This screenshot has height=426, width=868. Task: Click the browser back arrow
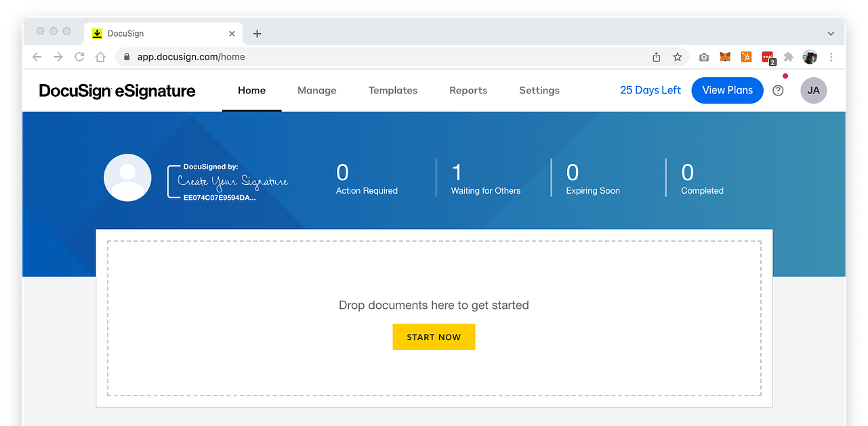37,57
